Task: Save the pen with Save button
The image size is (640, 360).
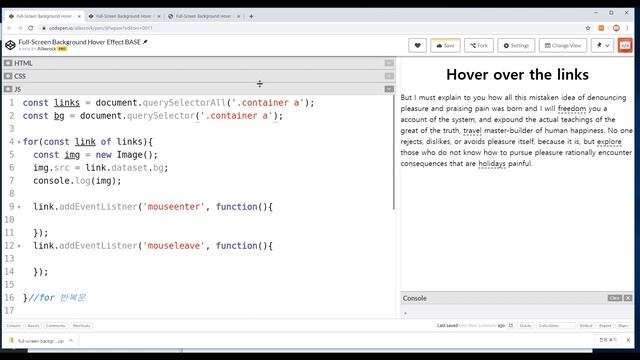Action: (x=445, y=45)
